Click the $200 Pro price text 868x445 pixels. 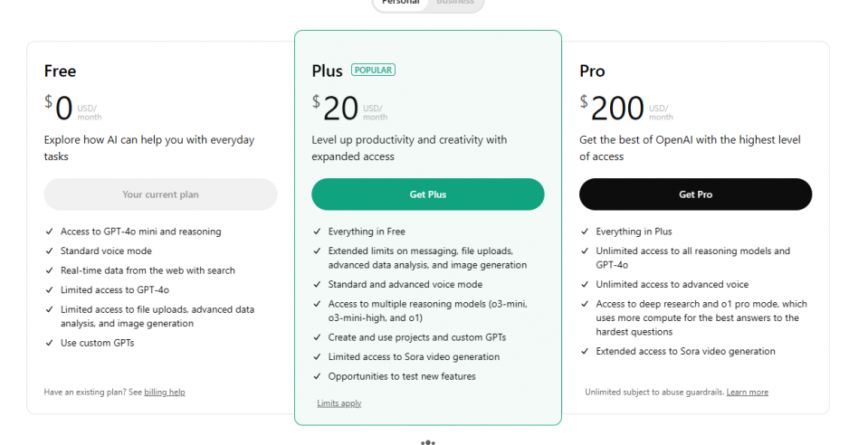pyautogui.click(x=612, y=108)
